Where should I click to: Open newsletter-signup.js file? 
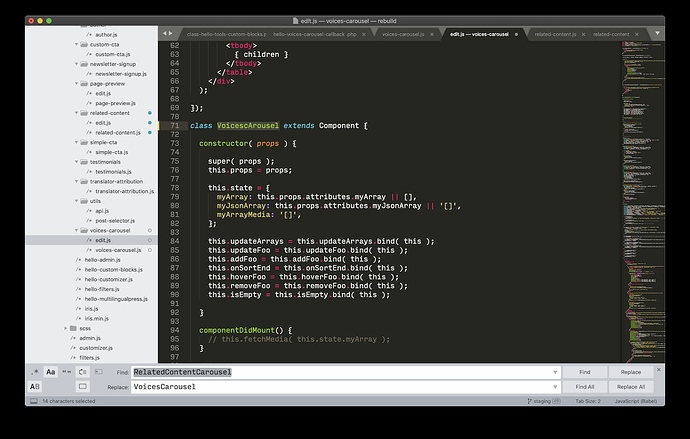[121, 74]
